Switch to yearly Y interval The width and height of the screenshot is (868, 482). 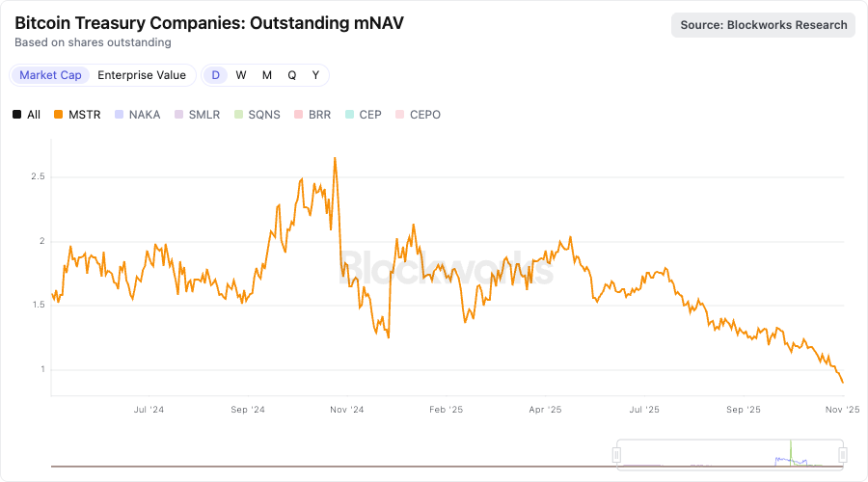(315, 75)
